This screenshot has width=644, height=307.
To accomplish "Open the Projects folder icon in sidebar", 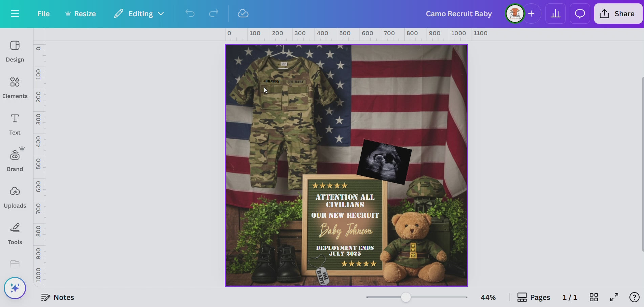I will click(x=15, y=264).
